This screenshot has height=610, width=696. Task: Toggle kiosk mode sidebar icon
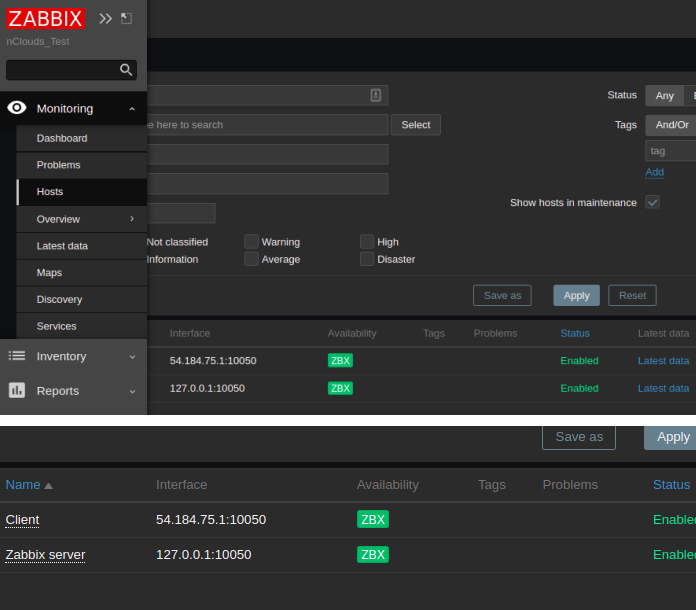pyautogui.click(x=127, y=19)
